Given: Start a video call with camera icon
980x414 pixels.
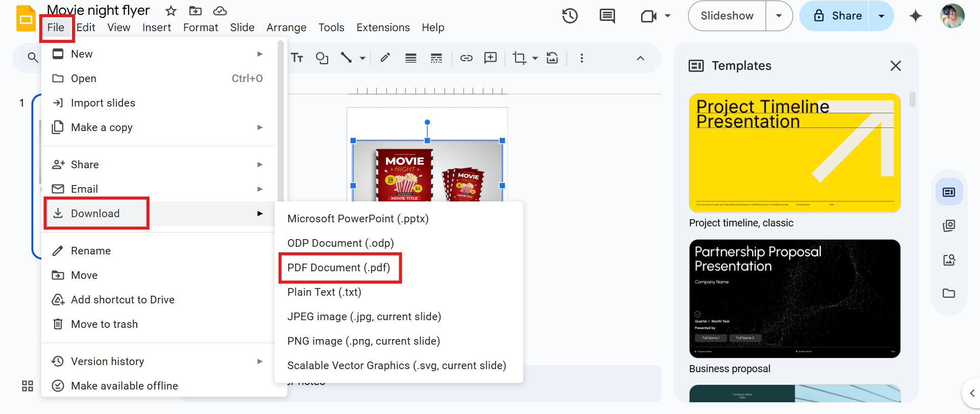Looking at the screenshot, I should point(649,16).
